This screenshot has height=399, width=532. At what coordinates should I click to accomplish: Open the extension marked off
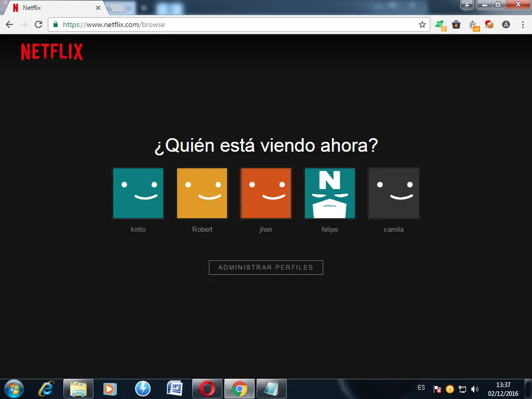pos(474,25)
